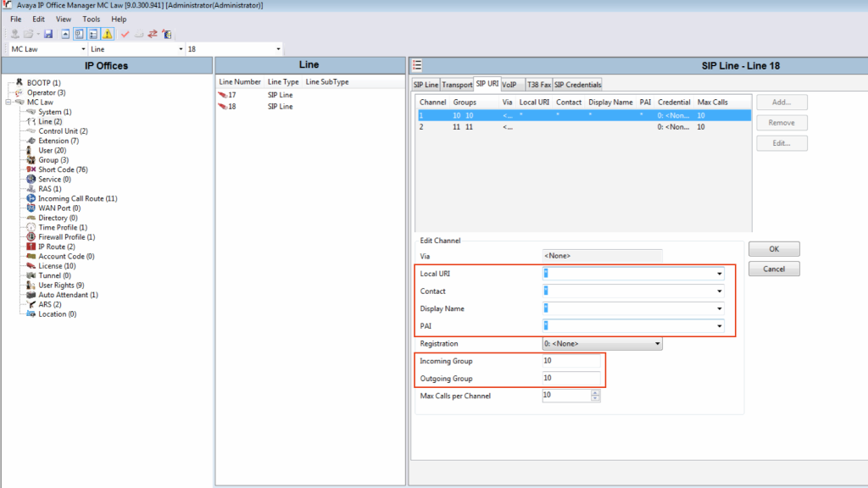Toggle the navigation pane toolbar icon
This screenshot has width=868, height=488.
[x=79, y=34]
